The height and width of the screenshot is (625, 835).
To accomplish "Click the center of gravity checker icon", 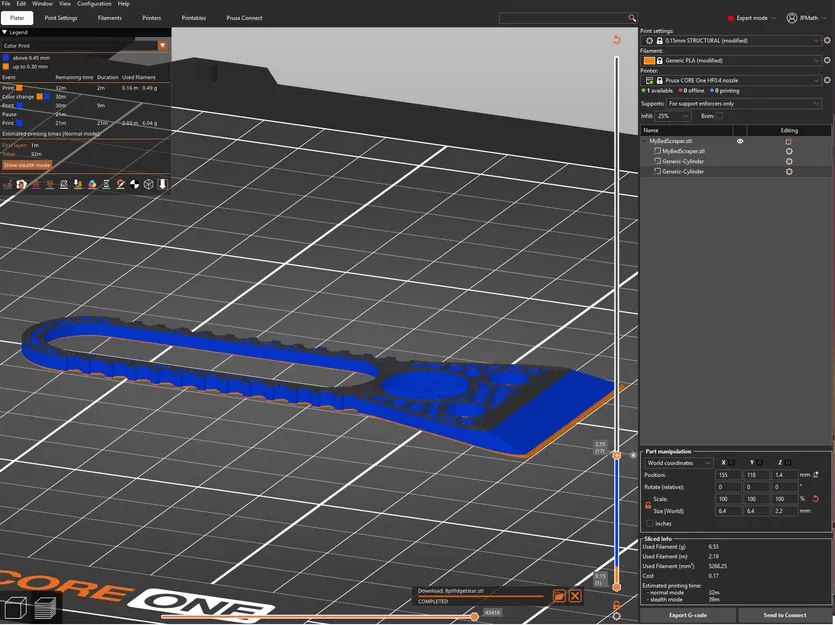I will (134, 184).
